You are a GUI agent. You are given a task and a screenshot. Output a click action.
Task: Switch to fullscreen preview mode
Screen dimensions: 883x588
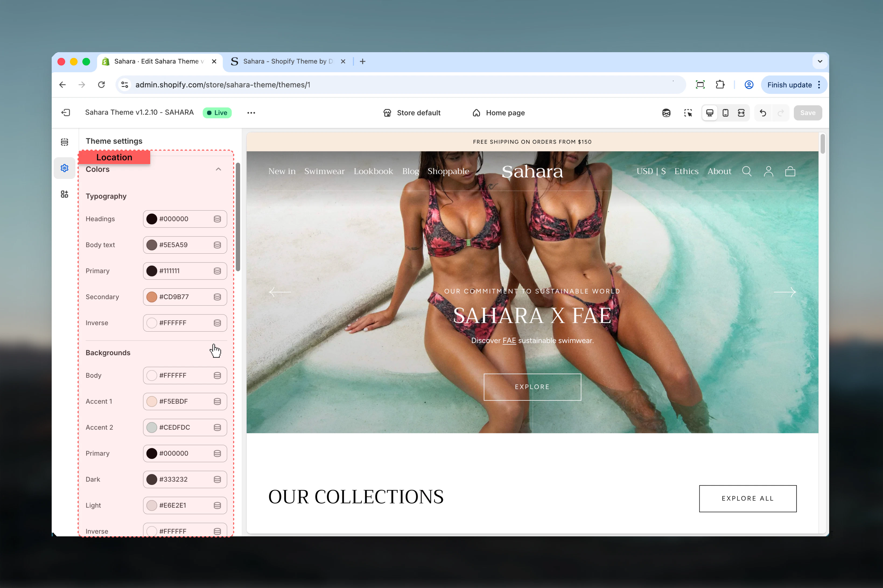[741, 113]
